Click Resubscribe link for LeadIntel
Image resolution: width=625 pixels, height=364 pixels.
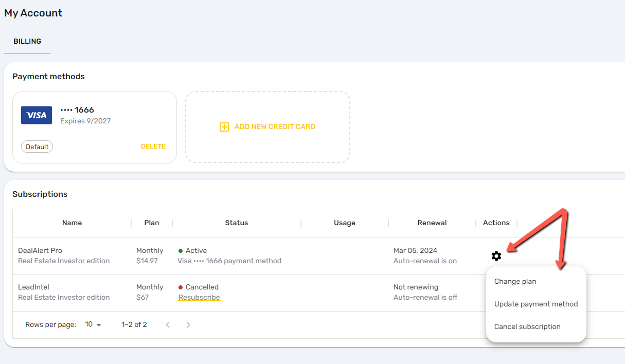(199, 297)
